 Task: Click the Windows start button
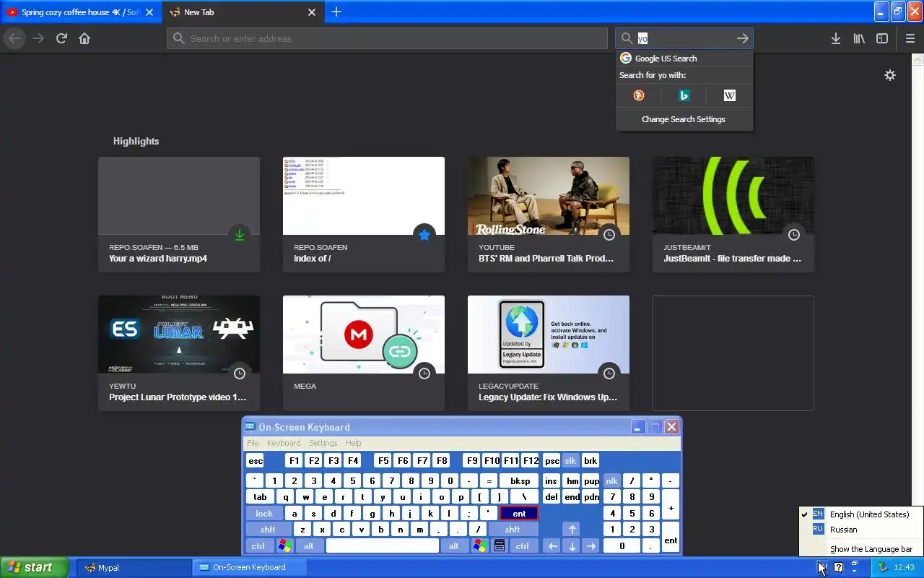(x=35, y=567)
